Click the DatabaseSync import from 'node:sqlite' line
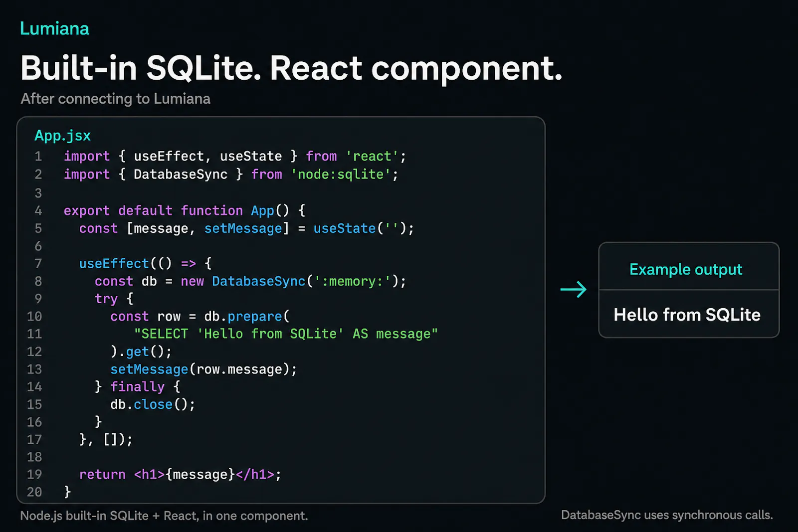The width and height of the screenshot is (798, 532). coord(231,175)
